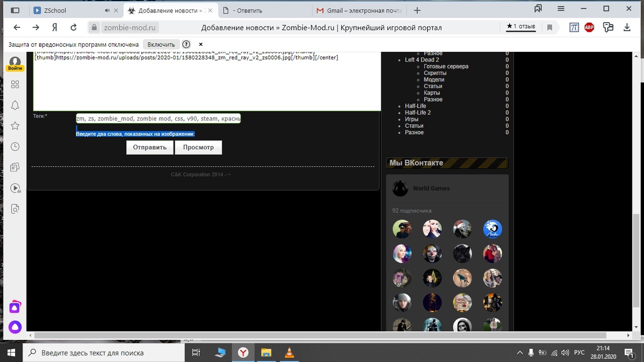Image resolution: width=644 pixels, height=362 pixels.
Task: Submit the news with Отправить
Action: tap(150, 147)
